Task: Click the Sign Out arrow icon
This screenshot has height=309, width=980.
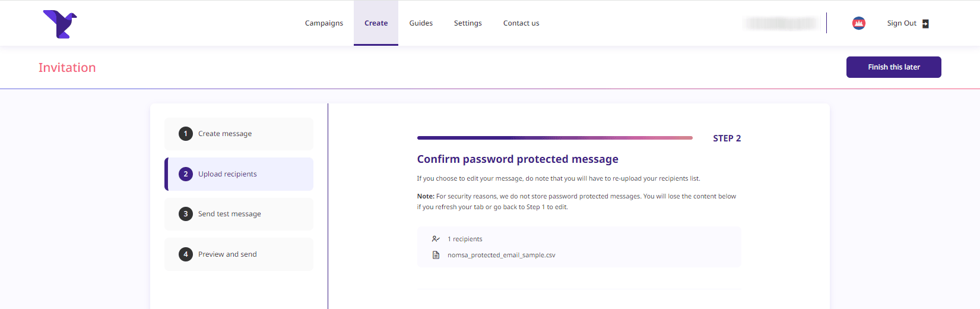Action: [925, 24]
